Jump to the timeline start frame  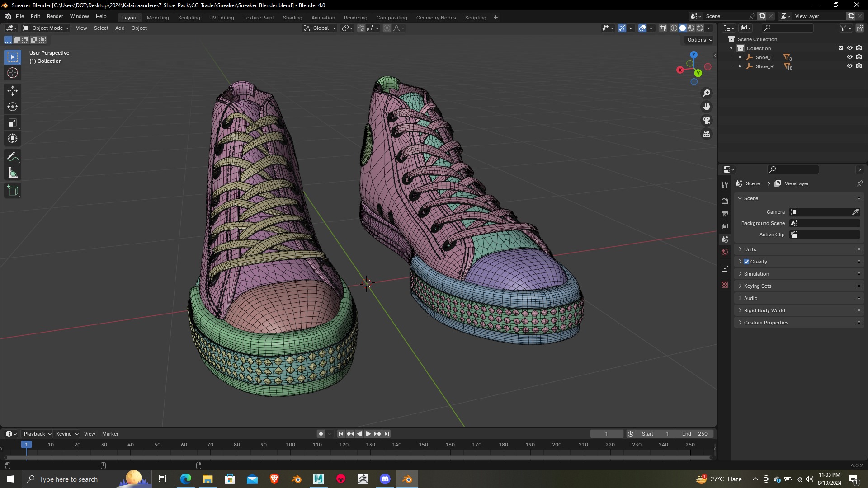pyautogui.click(x=341, y=434)
